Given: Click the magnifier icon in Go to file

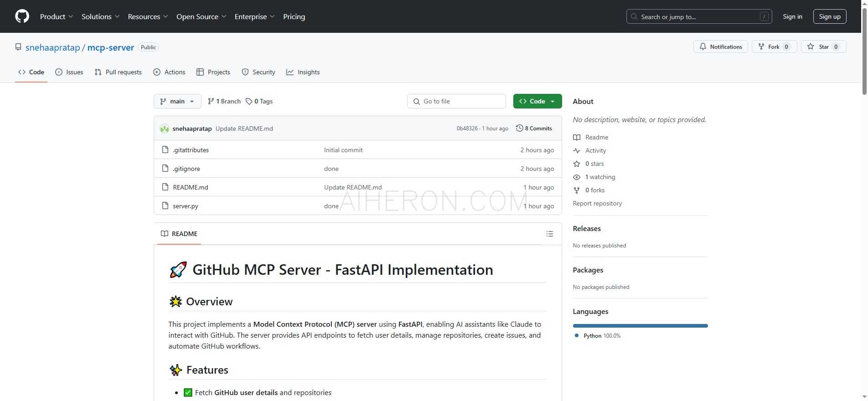Looking at the screenshot, I should [417, 101].
